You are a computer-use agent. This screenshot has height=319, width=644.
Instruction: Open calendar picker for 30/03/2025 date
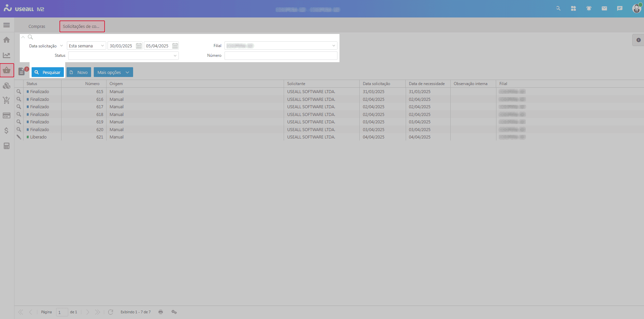tap(139, 46)
